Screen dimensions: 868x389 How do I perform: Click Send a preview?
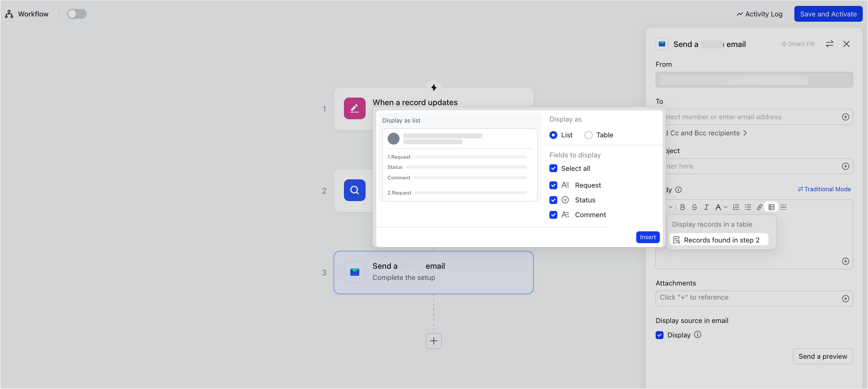(823, 356)
